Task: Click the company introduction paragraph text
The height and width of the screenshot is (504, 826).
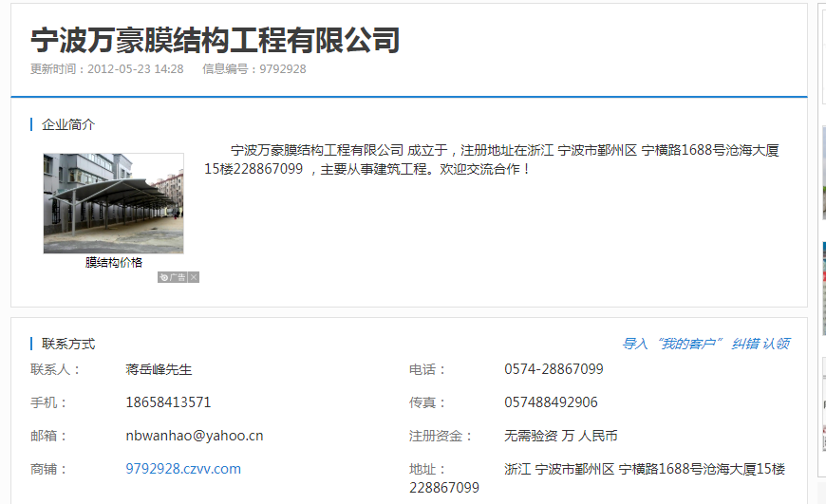Action: coord(494,159)
